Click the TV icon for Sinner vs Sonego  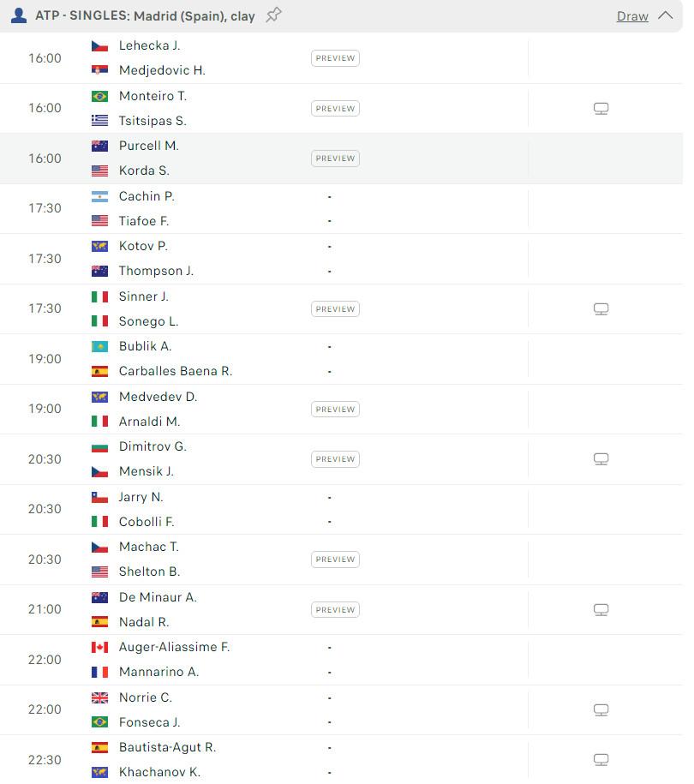(601, 309)
